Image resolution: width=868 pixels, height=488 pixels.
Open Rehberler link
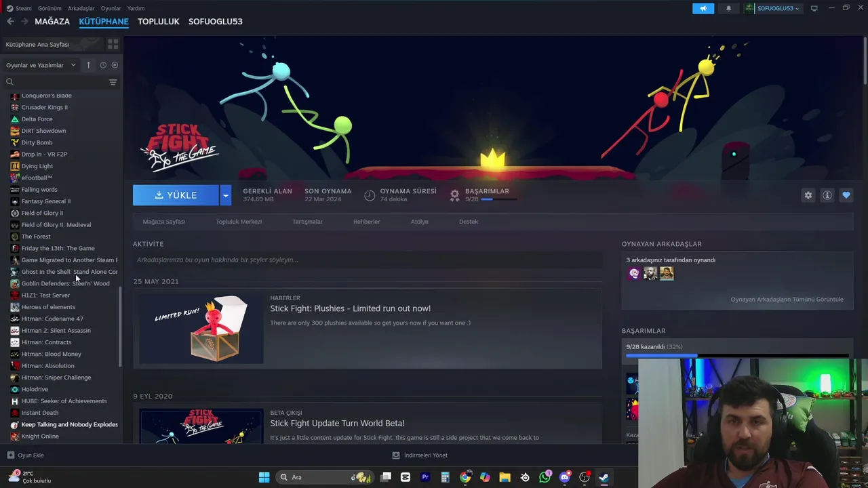(x=366, y=222)
